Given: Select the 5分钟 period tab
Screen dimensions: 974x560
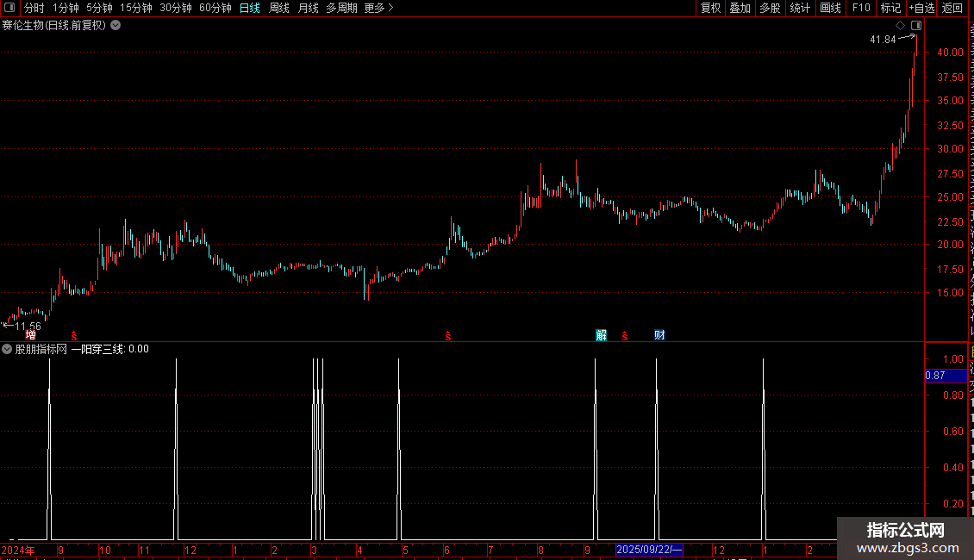Looking at the screenshot, I should click(99, 8).
